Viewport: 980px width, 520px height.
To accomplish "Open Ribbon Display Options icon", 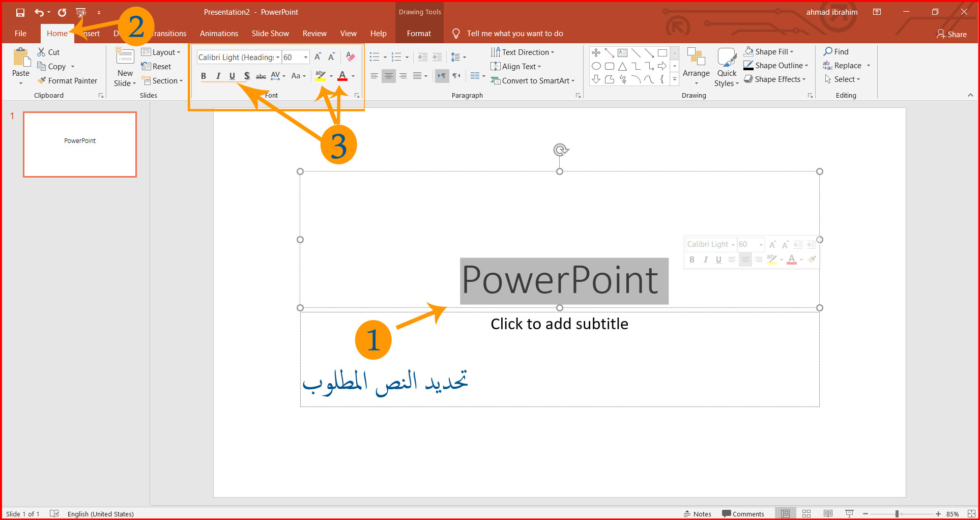I will click(877, 12).
